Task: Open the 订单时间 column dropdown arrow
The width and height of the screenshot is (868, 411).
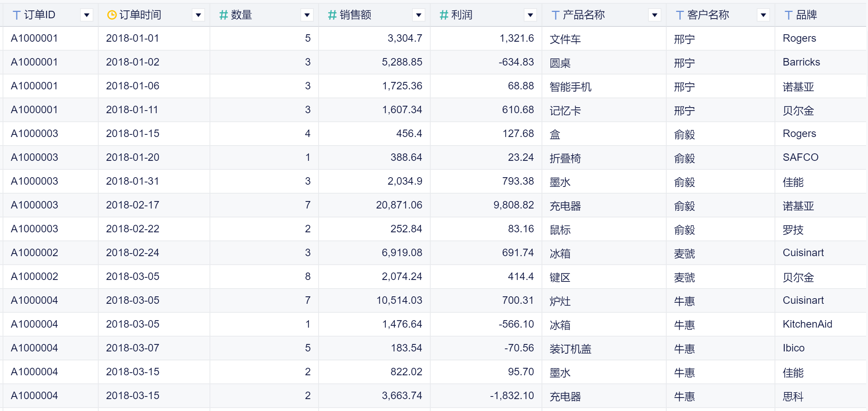Action: (198, 15)
